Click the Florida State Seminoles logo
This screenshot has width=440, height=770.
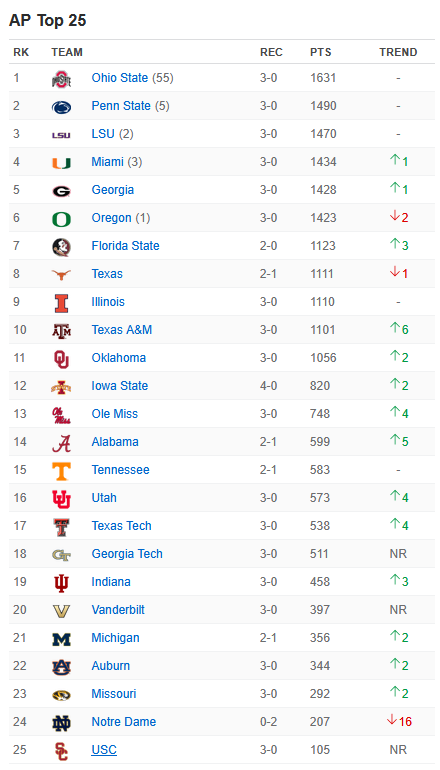[x=61, y=247]
